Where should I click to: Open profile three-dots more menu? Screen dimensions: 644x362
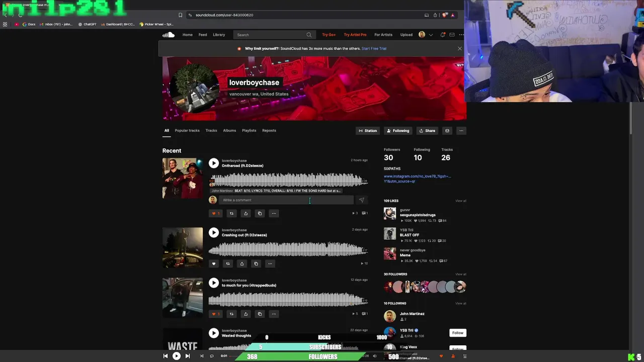point(461,131)
